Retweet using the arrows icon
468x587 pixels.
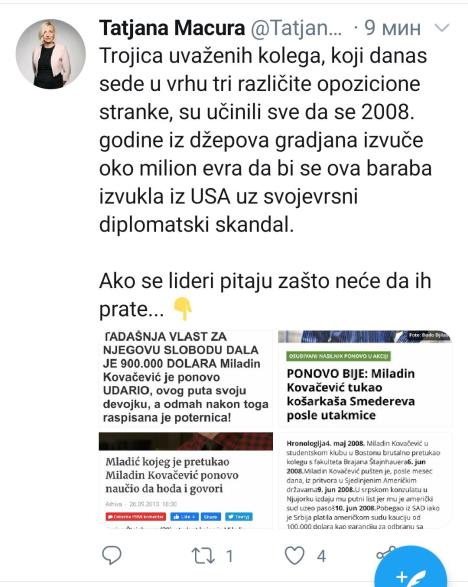[203, 556]
